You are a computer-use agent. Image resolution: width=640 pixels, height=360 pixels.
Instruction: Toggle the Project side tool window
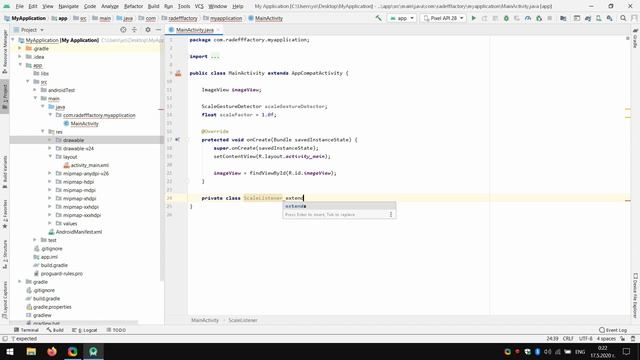(5, 97)
